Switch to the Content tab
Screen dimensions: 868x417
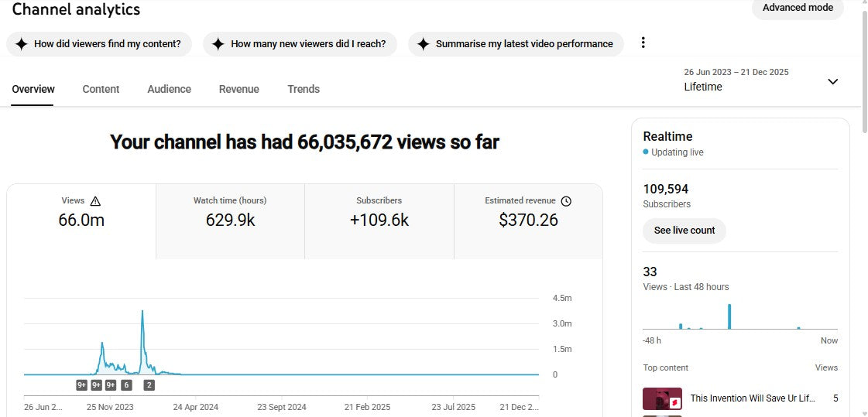101,89
